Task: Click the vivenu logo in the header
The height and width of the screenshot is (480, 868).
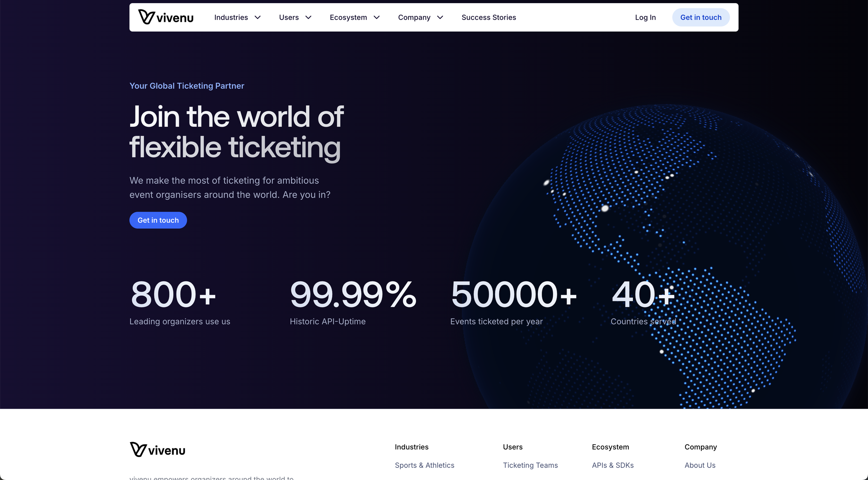Action: click(166, 17)
